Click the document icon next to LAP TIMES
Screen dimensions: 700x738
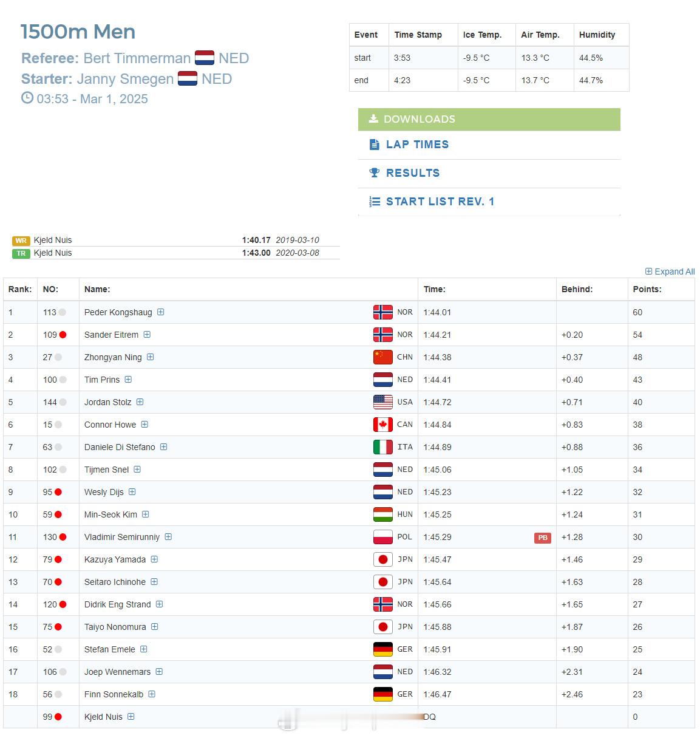coord(374,145)
